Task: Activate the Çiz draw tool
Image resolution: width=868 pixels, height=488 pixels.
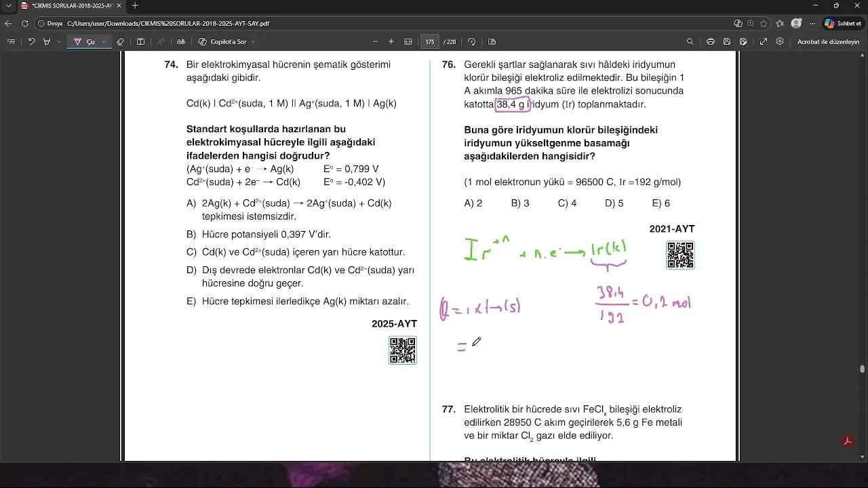Action: click(85, 41)
